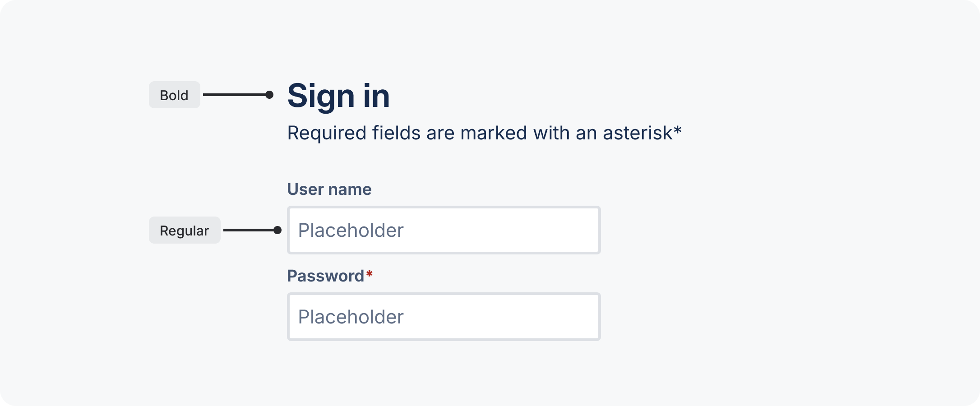
Task: Click the word "asterisk" in the subtitle
Action: click(638, 133)
